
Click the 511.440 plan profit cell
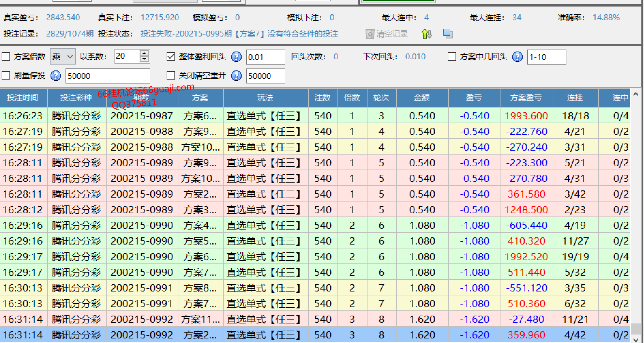527,272
